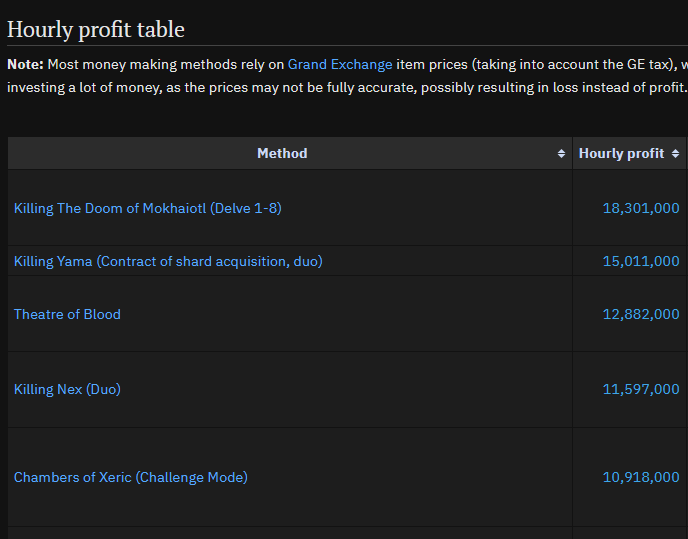
Task: Go to the Theatre of Blood page
Action: point(67,314)
